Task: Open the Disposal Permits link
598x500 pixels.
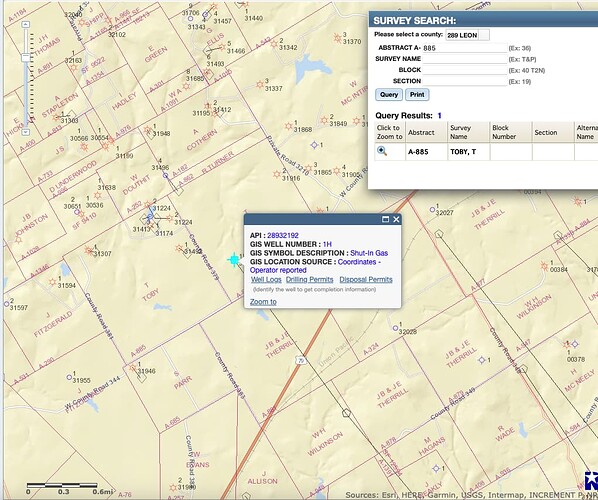Action: pos(366,280)
